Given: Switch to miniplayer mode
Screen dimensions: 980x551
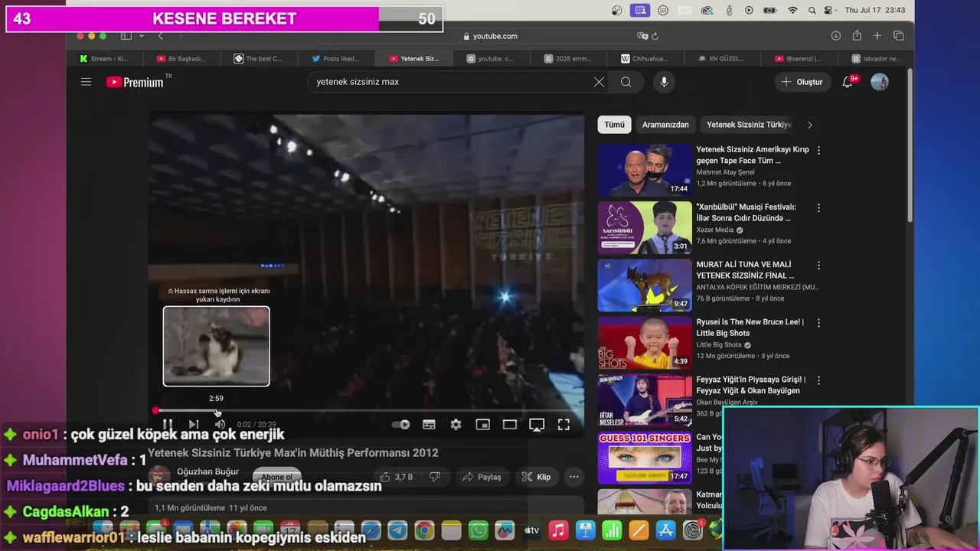Looking at the screenshot, I should click(x=482, y=425).
